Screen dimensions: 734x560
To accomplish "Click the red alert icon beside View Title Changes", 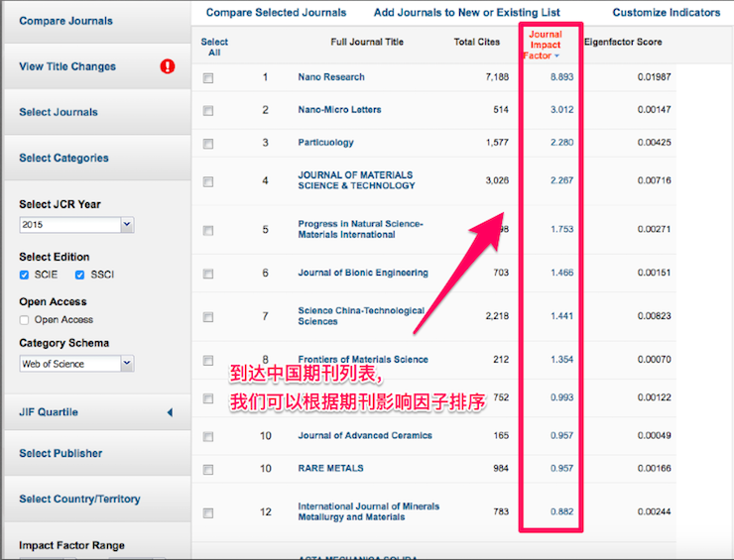I will pos(168,66).
